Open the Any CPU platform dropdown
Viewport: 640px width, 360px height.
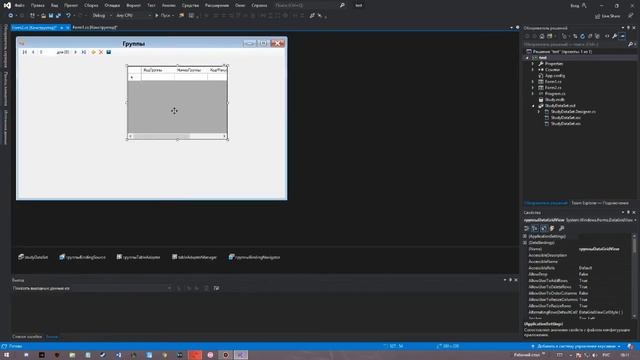(133, 16)
